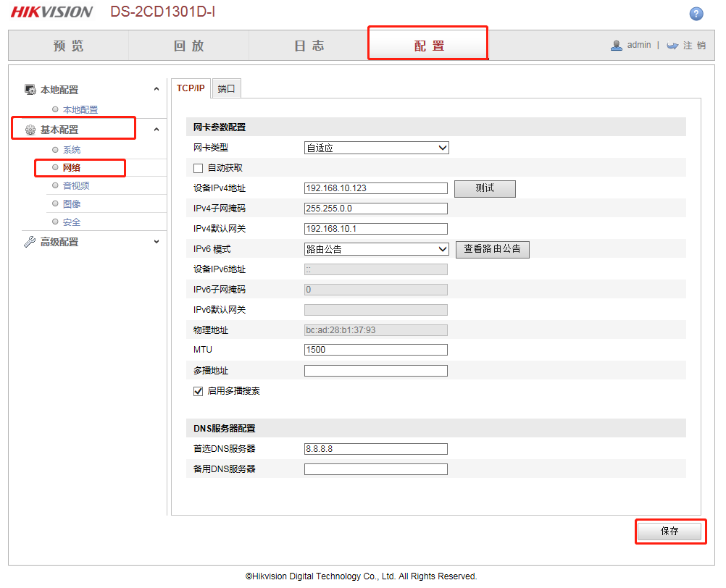Click the logout (注销) icon
Screen dimensions: 726x588
(x=672, y=45)
